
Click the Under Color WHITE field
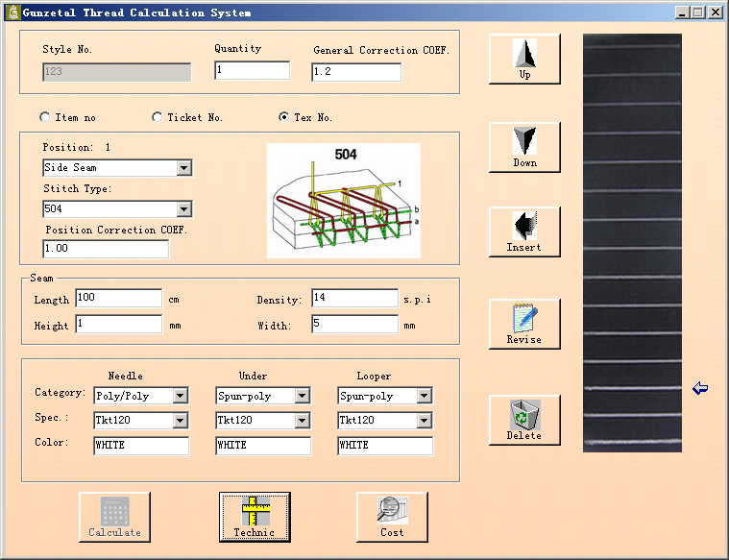[x=263, y=446]
